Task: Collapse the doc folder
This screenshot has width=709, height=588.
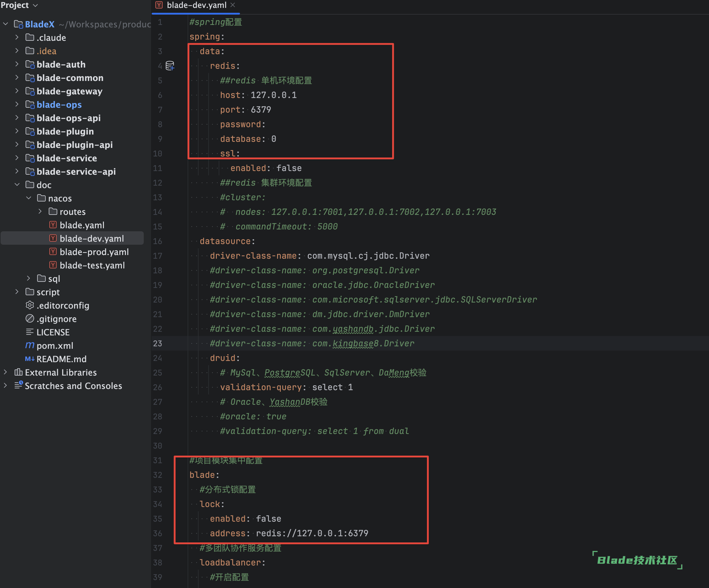Action: tap(17, 184)
